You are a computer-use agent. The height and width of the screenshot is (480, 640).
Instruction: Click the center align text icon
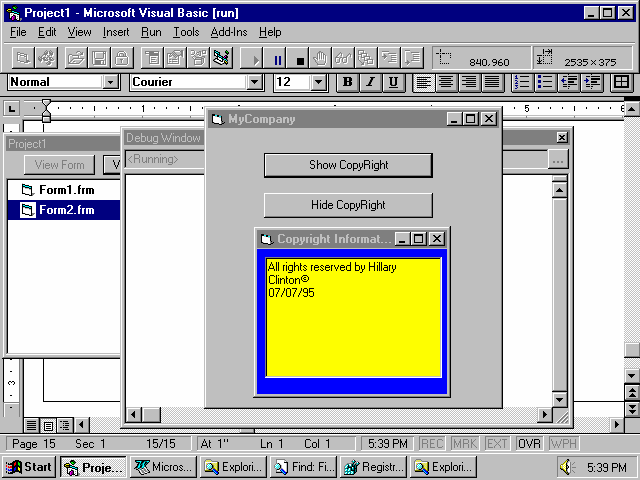pos(446,82)
